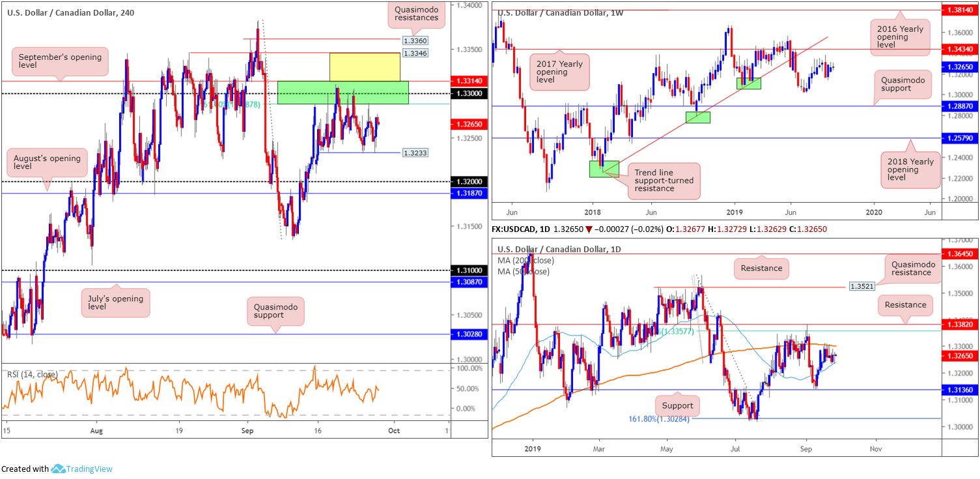Image resolution: width=980 pixels, height=479 pixels.
Task: Select the red 1.33820 axis price tag
Action: [x=960, y=324]
